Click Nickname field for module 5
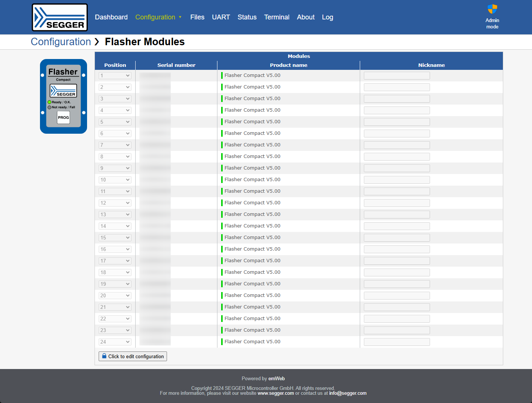 [397, 122]
